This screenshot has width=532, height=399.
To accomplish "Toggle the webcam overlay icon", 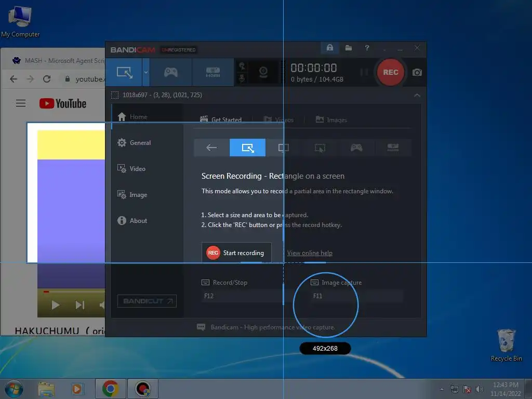I will coord(263,72).
